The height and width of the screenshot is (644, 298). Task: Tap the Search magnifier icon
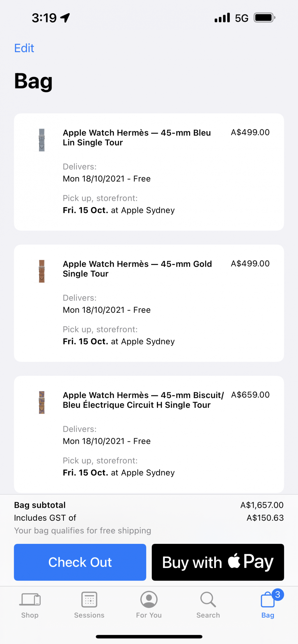[x=208, y=600]
